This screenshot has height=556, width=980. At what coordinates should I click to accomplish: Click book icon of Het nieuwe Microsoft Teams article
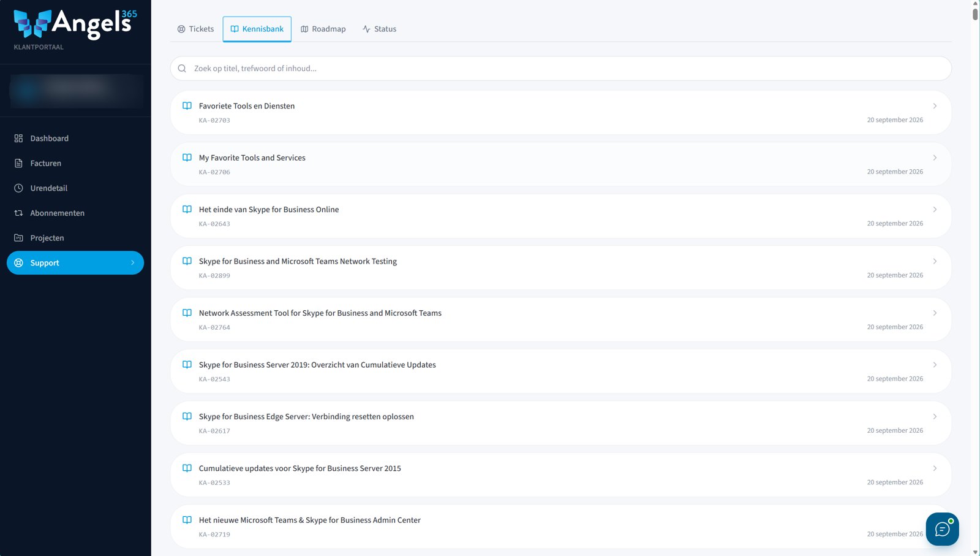(x=187, y=520)
